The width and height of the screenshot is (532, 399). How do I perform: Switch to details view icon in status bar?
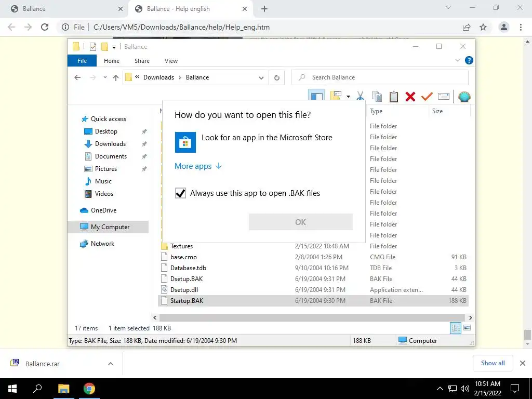456,328
